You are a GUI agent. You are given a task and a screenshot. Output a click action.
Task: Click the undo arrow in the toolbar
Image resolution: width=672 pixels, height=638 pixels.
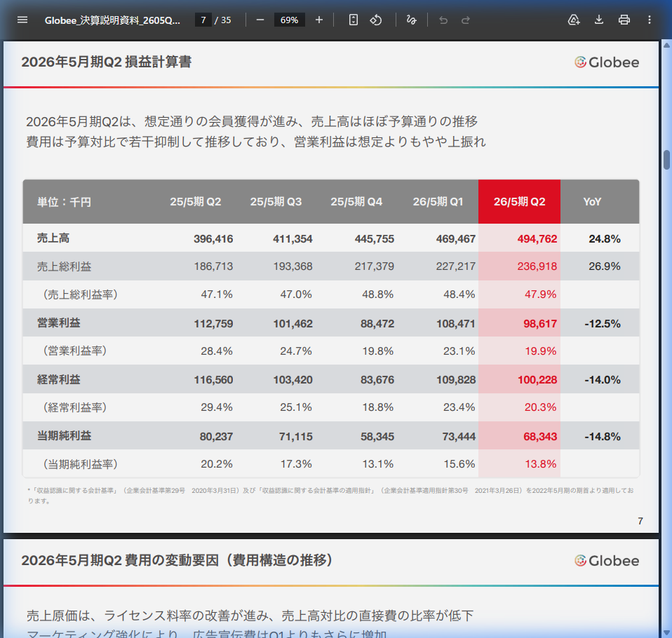pos(443,20)
